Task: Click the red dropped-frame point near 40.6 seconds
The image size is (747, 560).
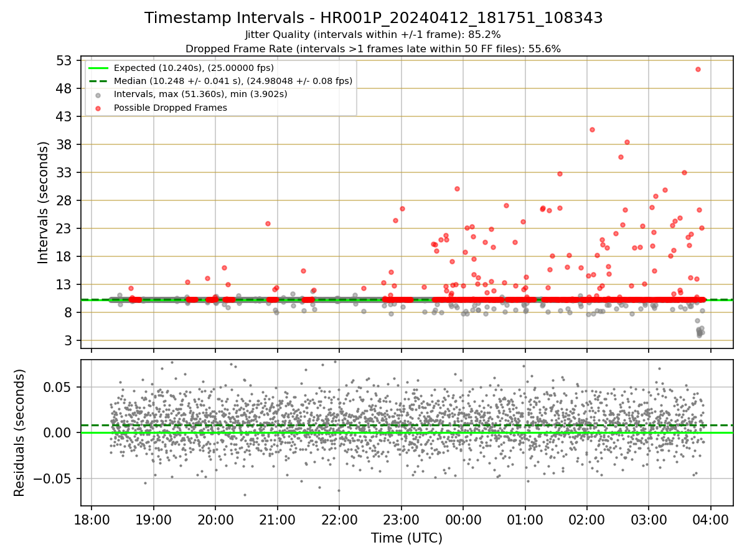Action: pyautogui.click(x=592, y=129)
